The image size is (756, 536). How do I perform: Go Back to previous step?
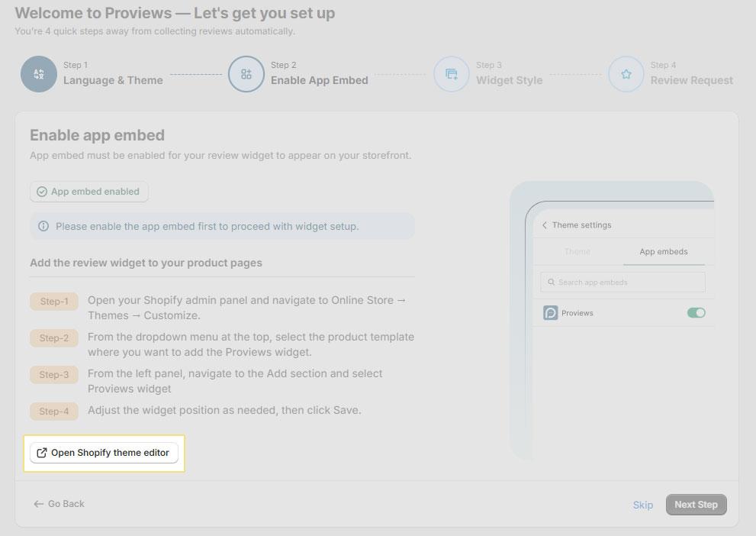click(59, 504)
